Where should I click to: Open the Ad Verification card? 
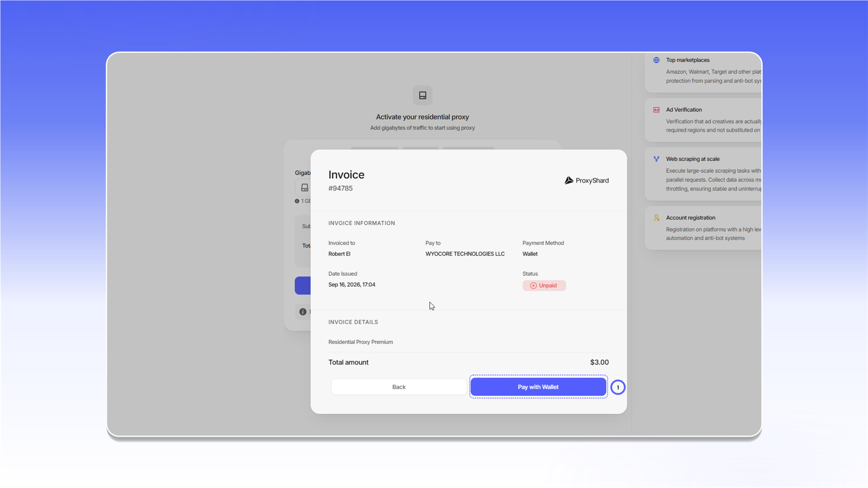tap(703, 120)
